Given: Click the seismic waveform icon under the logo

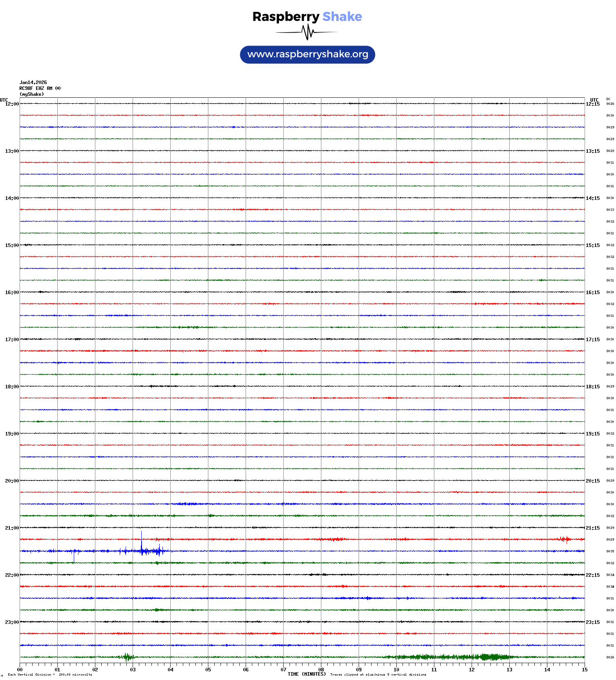Looking at the screenshot, I should tap(307, 32).
